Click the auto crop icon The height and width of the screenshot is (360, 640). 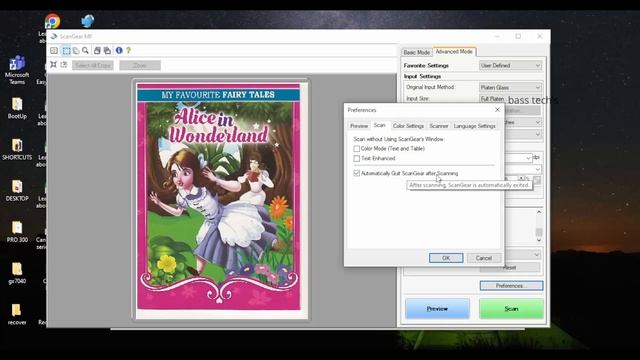tap(53, 64)
